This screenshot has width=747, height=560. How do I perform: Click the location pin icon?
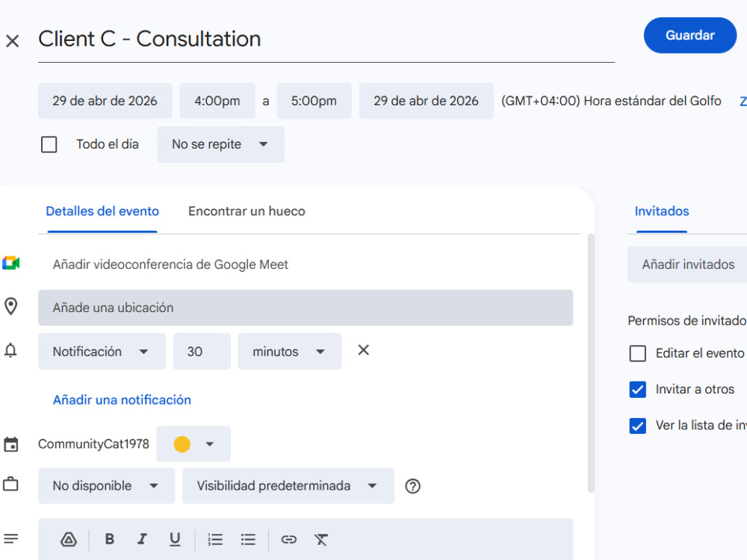click(10, 307)
